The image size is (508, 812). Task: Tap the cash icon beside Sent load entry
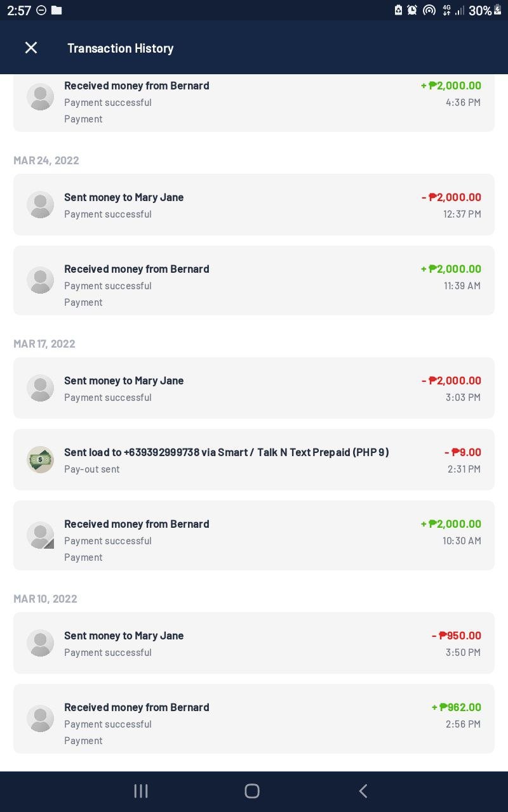click(x=40, y=459)
